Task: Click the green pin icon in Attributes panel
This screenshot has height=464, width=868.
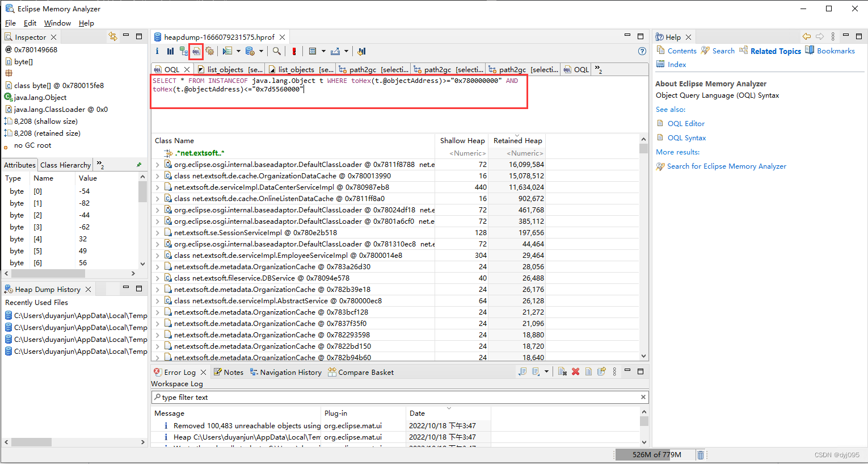Action: [139, 165]
